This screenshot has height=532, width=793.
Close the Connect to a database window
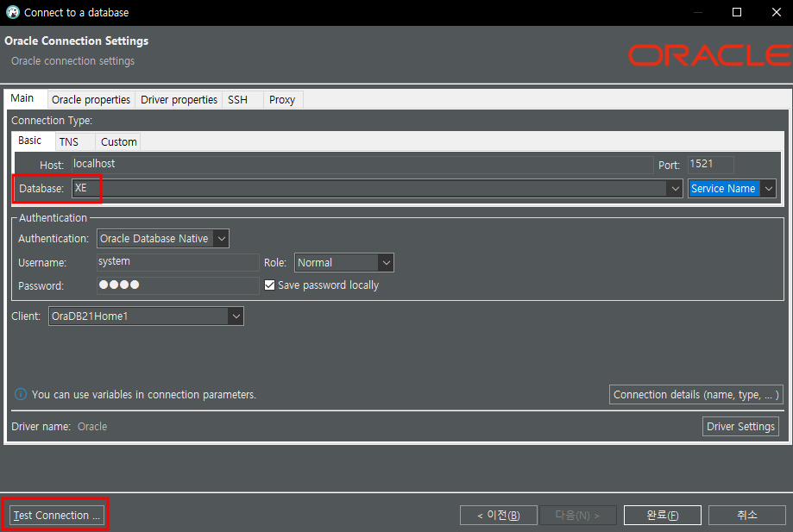point(777,12)
